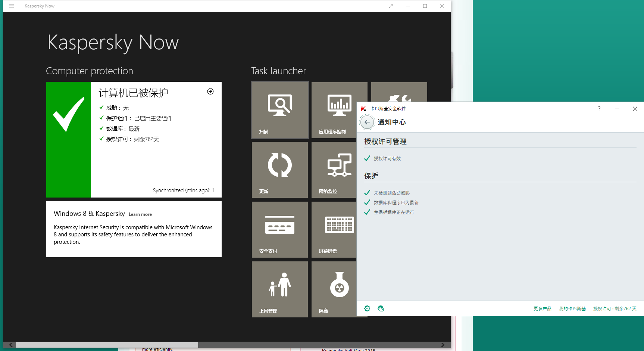This screenshot has width=644, height=351.
Task: Open the help question mark in Kaspersky window
Action: pyautogui.click(x=599, y=109)
